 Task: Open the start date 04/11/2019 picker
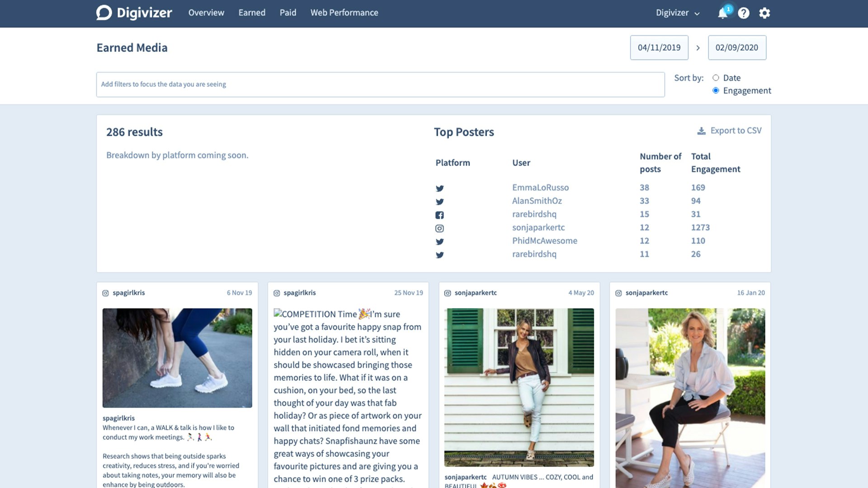[x=659, y=47]
